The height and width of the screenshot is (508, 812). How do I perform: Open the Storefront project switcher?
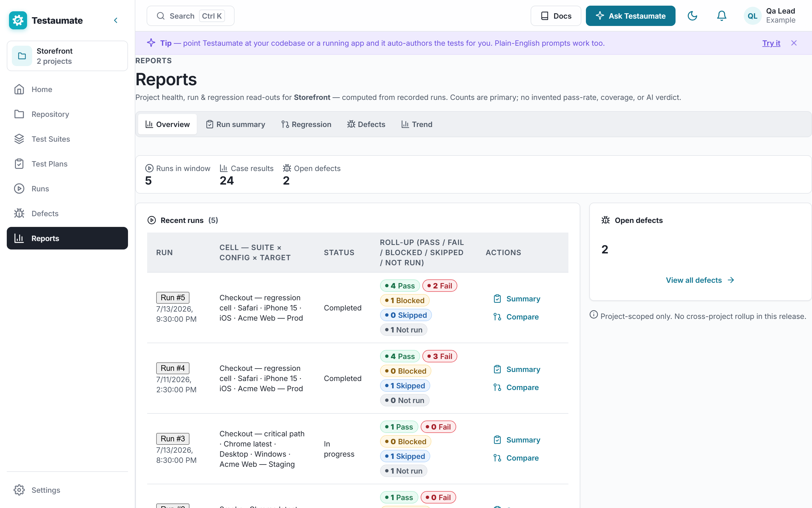[x=67, y=56]
